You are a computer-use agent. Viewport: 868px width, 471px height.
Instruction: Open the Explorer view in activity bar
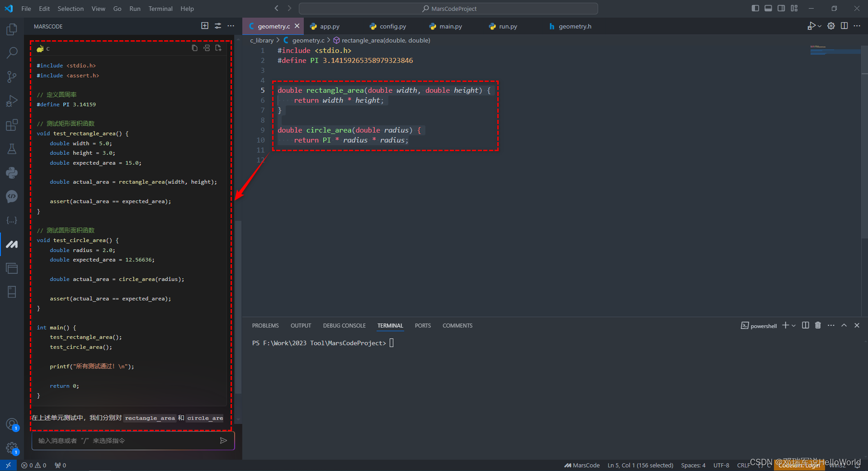click(12, 30)
